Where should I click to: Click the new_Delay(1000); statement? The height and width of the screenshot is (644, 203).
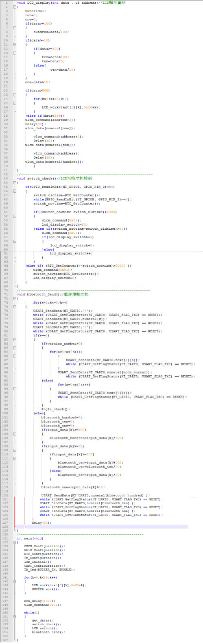click(x=39, y=601)
